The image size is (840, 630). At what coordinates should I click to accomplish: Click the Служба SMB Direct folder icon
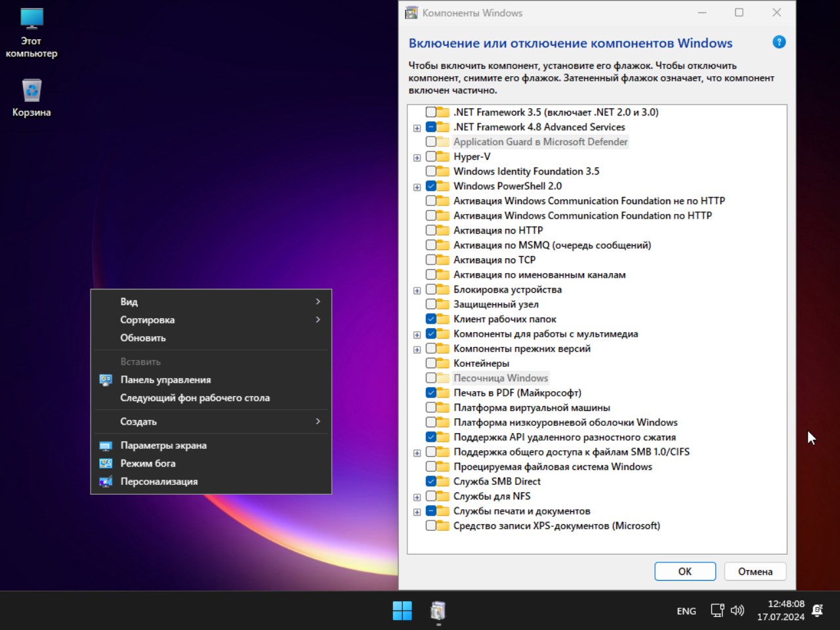pos(443,482)
